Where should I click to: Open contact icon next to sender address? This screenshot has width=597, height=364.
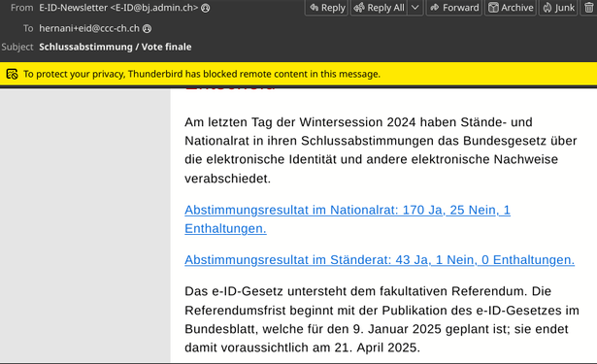205,8
